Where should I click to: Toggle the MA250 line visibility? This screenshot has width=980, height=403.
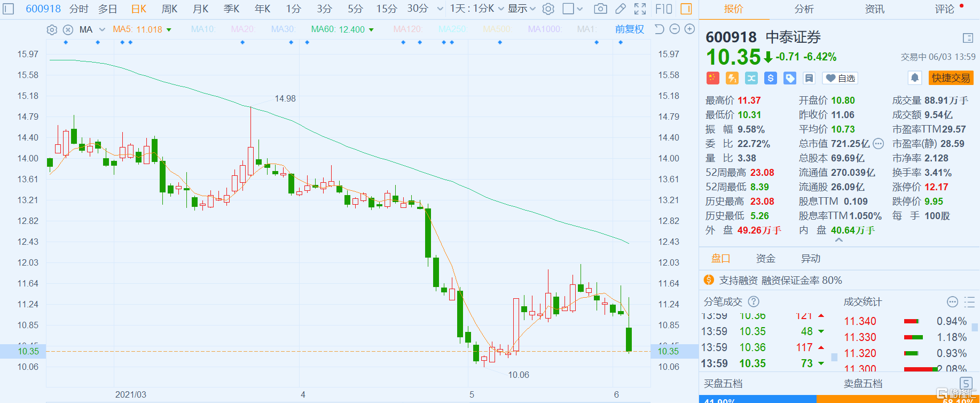[x=452, y=29]
